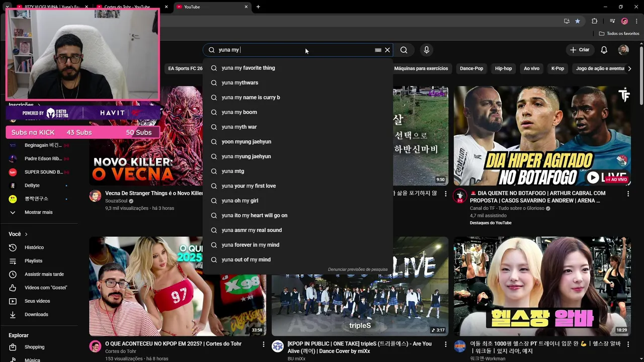Select suggestion yuna my name is curry b
The image size is (644, 362).
click(x=298, y=98)
